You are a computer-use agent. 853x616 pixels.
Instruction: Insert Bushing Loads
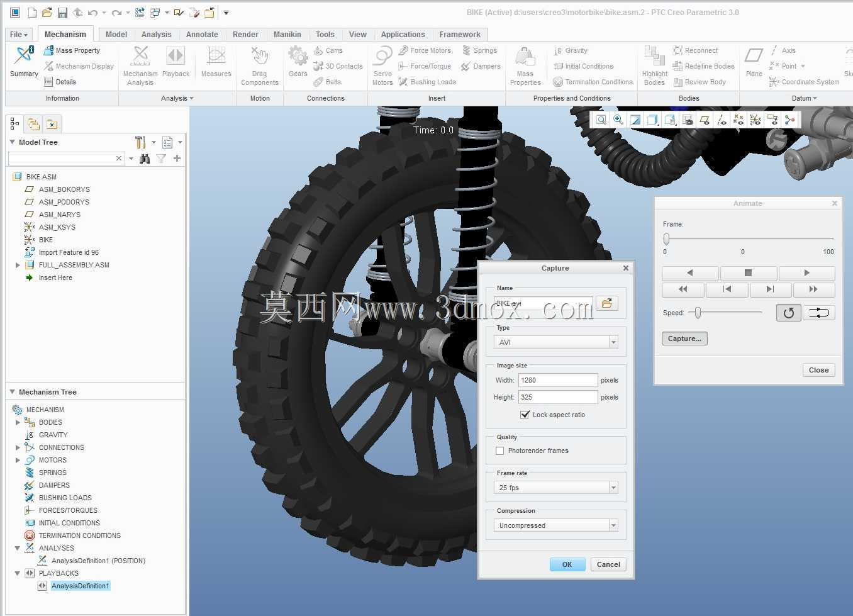tap(427, 82)
